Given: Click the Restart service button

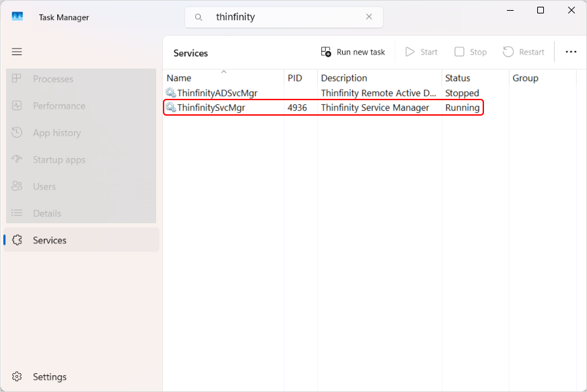Looking at the screenshot, I should tap(523, 52).
